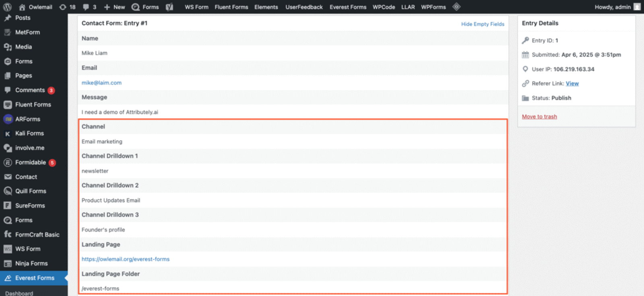The width and height of the screenshot is (644, 296).
Task: Click the MetForm icon in sidebar
Action: [x=8, y=32]
